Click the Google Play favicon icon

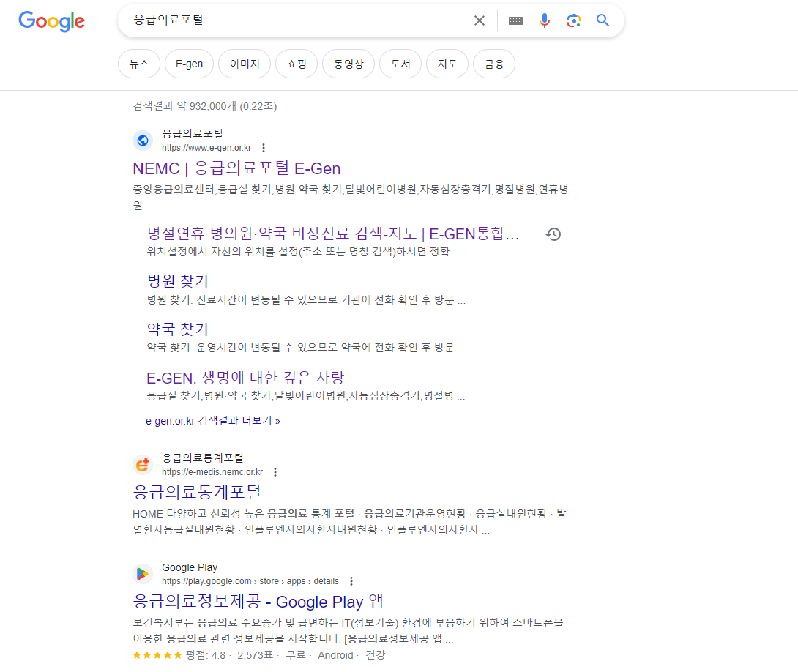coord(143,574)
